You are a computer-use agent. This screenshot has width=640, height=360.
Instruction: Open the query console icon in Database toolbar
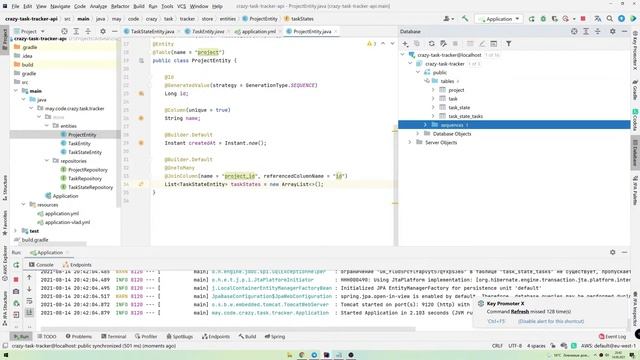tap(493, 44)
